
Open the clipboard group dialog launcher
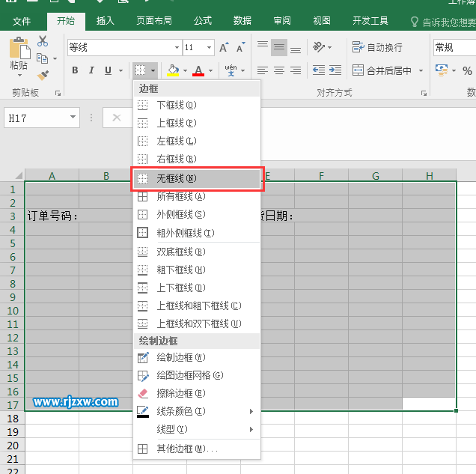point(58,93)
